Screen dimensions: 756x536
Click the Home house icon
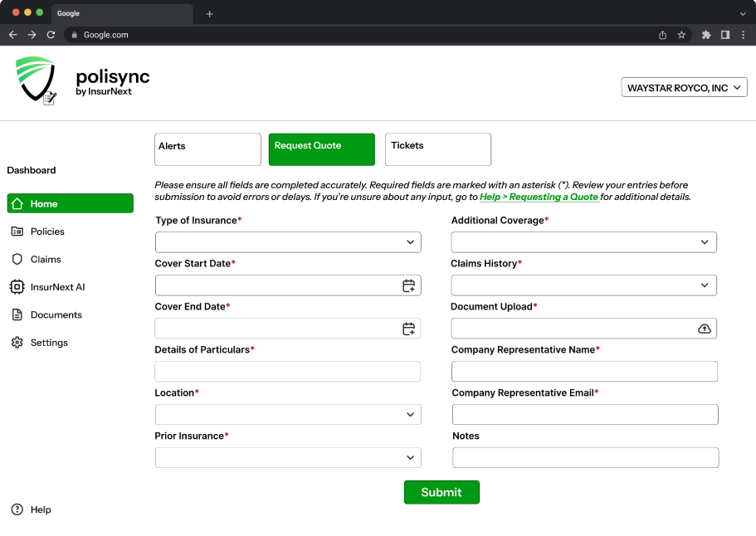17,203
